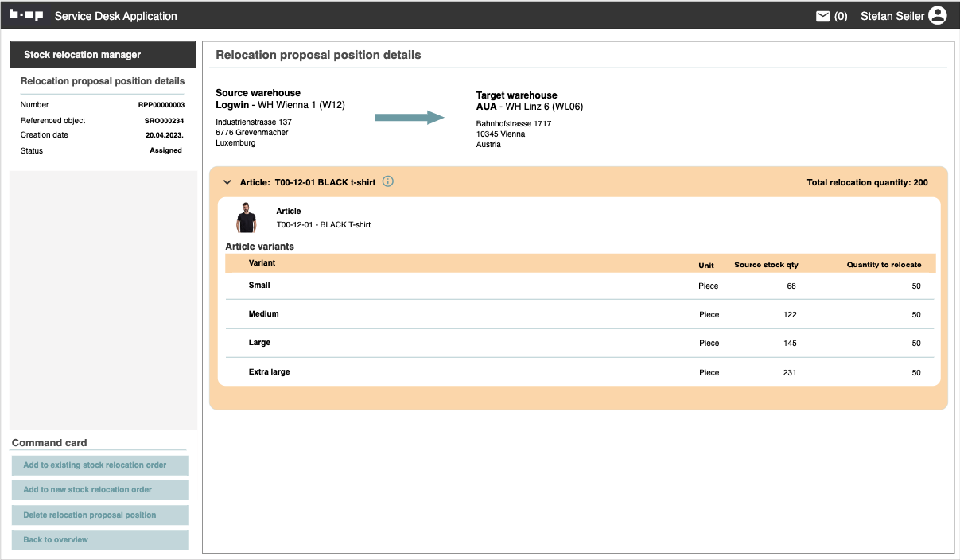Click the Source stock qty column header
Image resolution: width=960 pixels, height=560 pixels.
pyautogui.click(x=766, y=265)
